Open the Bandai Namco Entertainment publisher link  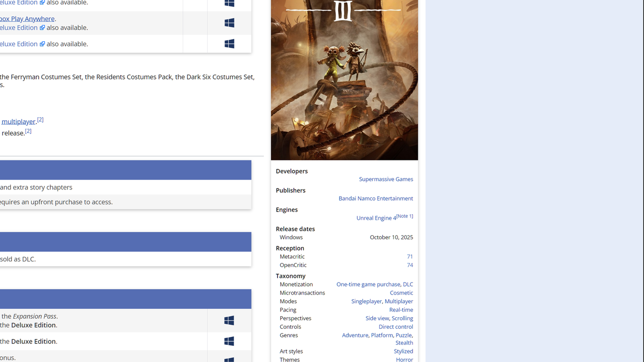point(376,199)
